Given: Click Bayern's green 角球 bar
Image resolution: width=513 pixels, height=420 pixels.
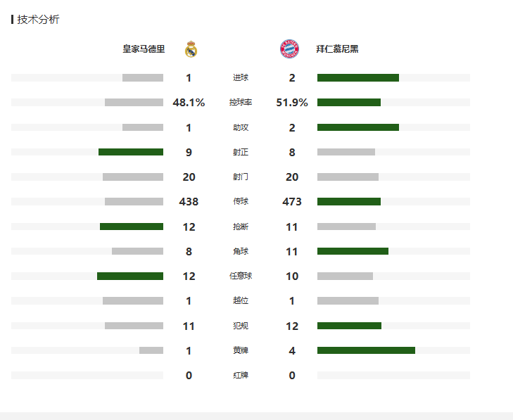Looking at the screenshot, I should 353,251.
